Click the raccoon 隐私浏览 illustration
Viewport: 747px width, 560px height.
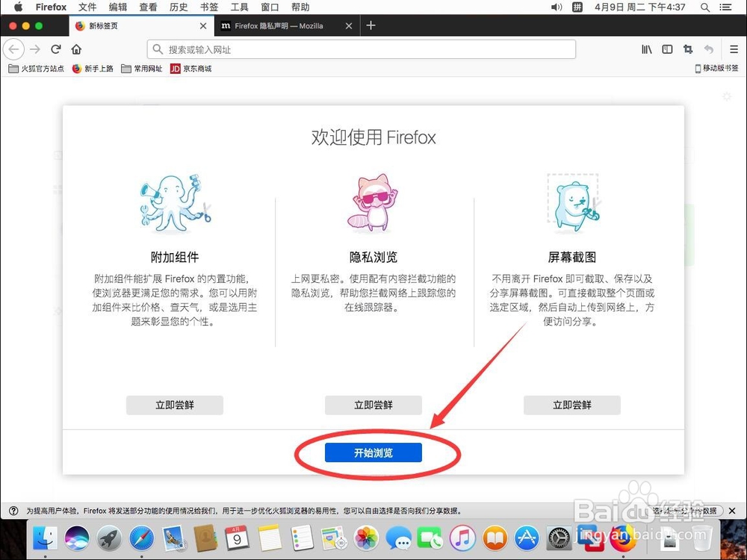coord(373,203)
